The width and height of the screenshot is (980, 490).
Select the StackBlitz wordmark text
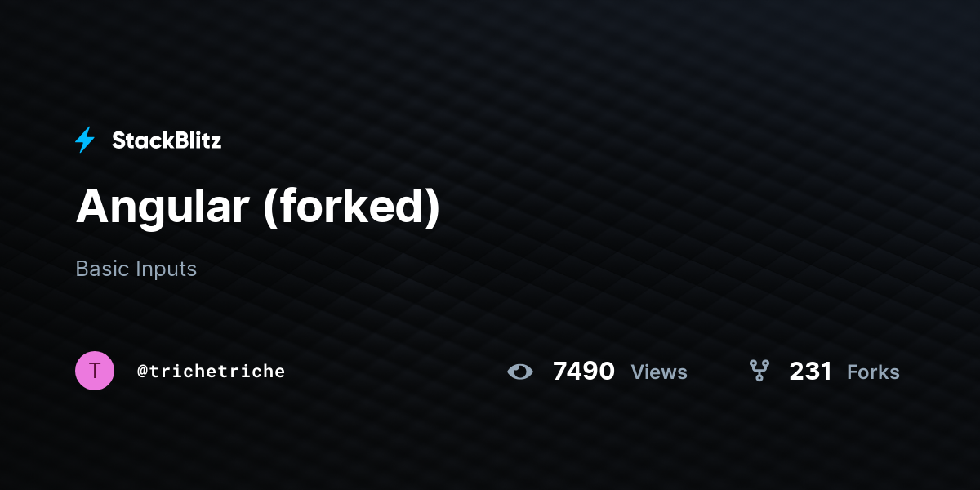(x=167, y=140)
